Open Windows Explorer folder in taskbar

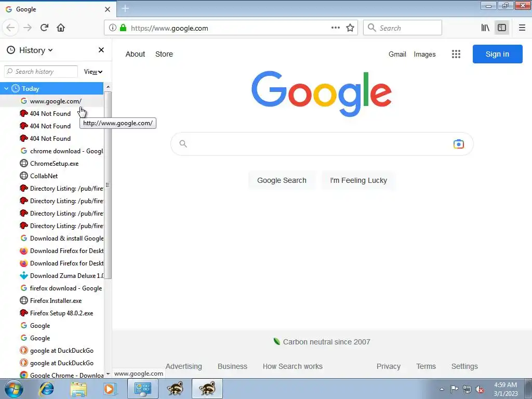tap(78, 389)
